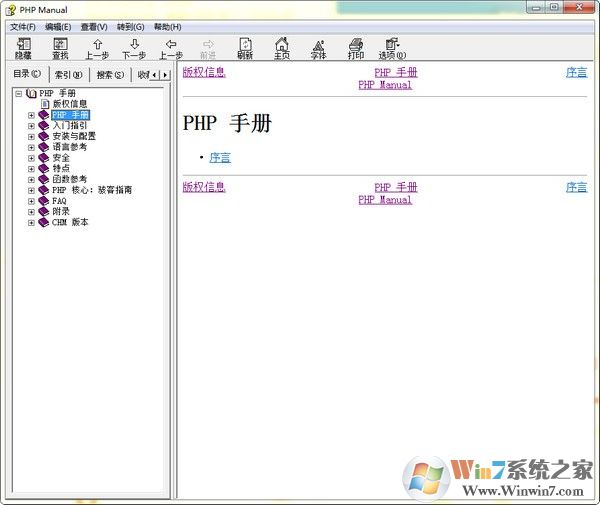Expand the 安全 node
This screenshot has width=600, height=505.
31,158
